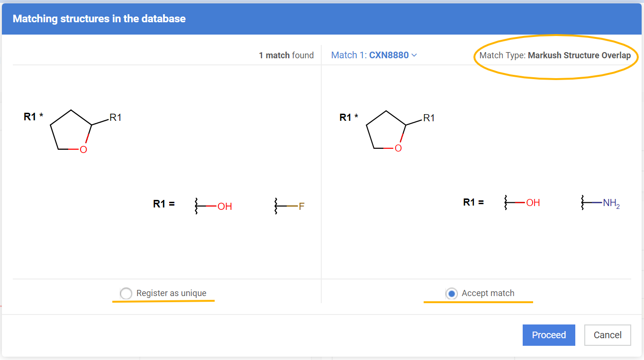
Task: Select the "Register as unique" radio button
Action: point(126,293)
